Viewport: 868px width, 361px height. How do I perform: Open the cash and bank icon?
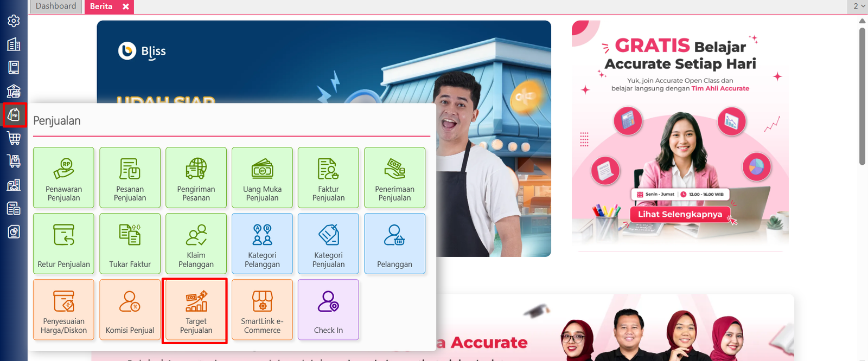[x=14, y=91]
